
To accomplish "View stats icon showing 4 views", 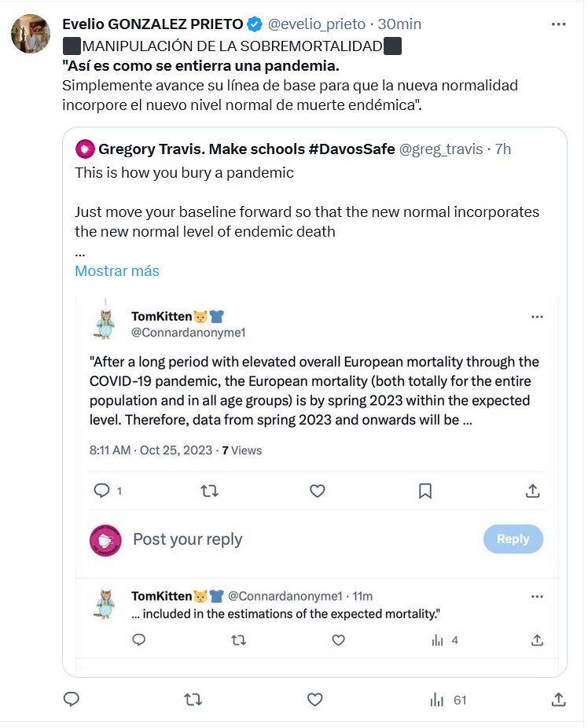I will [438, 640].
